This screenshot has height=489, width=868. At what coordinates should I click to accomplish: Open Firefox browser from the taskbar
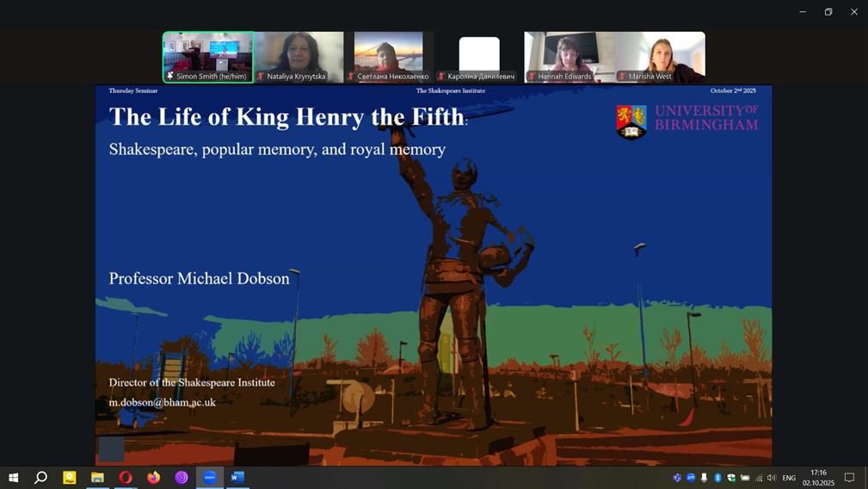point(154,477)
